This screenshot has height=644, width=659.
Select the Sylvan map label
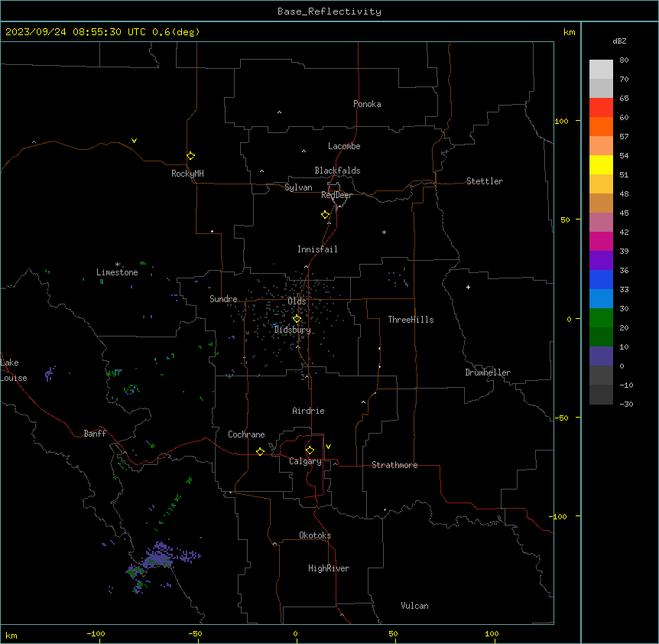point(298,187)
